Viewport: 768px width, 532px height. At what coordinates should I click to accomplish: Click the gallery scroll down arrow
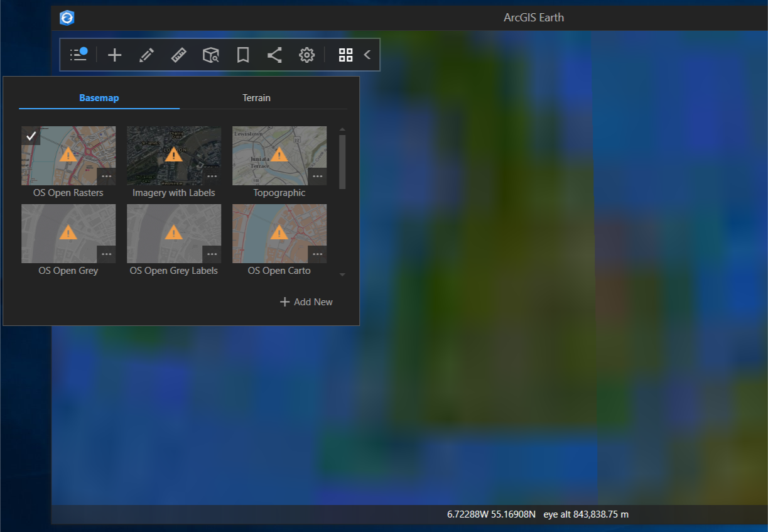(x=342, y=274)
